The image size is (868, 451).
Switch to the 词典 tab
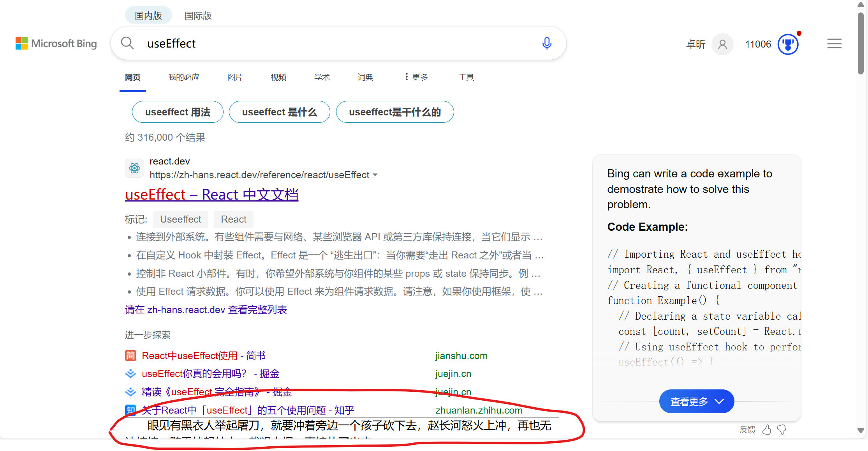tap(365, 77)
